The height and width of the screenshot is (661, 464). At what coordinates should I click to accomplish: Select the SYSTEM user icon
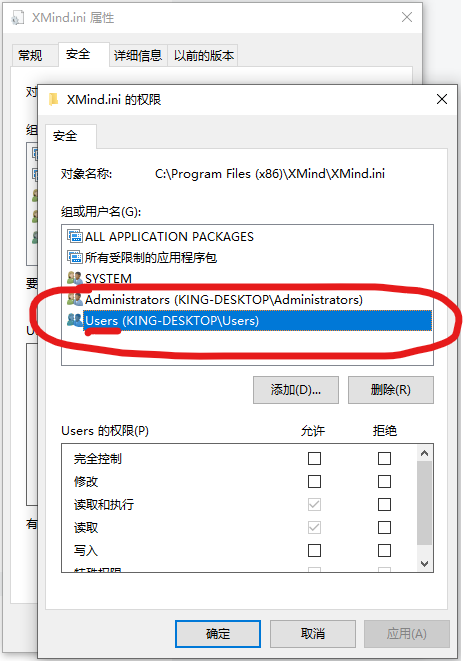point(75,278)
